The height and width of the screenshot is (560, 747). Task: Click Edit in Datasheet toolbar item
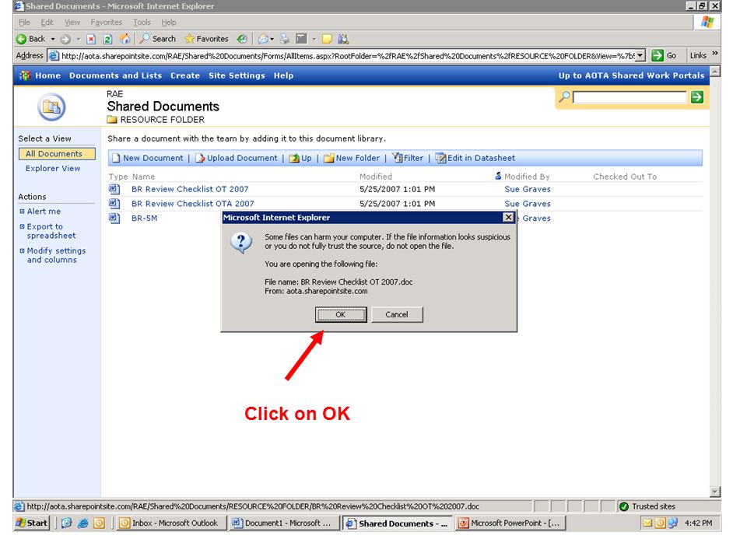click(x=475, y=158)
